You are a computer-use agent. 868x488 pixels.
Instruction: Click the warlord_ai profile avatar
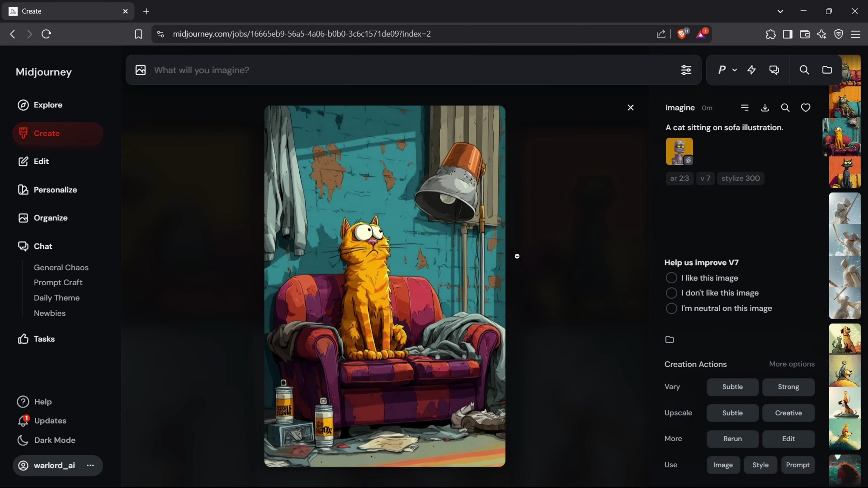pos(23,465)
